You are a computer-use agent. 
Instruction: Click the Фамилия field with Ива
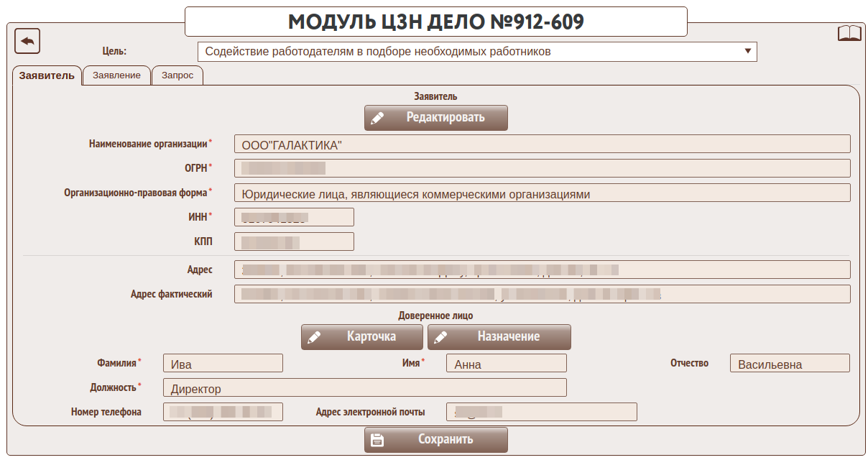[x=223, y=364]
